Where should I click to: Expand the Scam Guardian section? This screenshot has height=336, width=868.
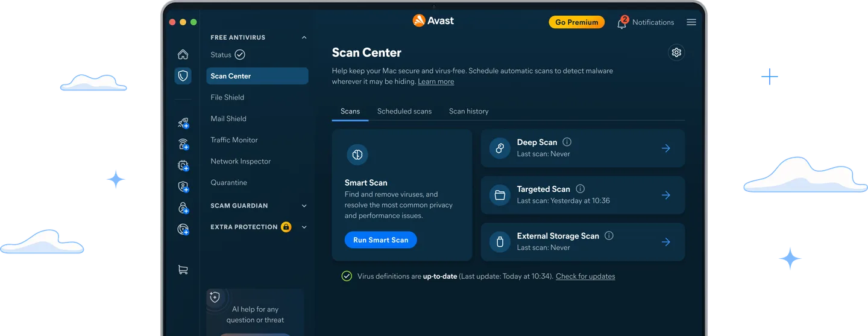304,206
